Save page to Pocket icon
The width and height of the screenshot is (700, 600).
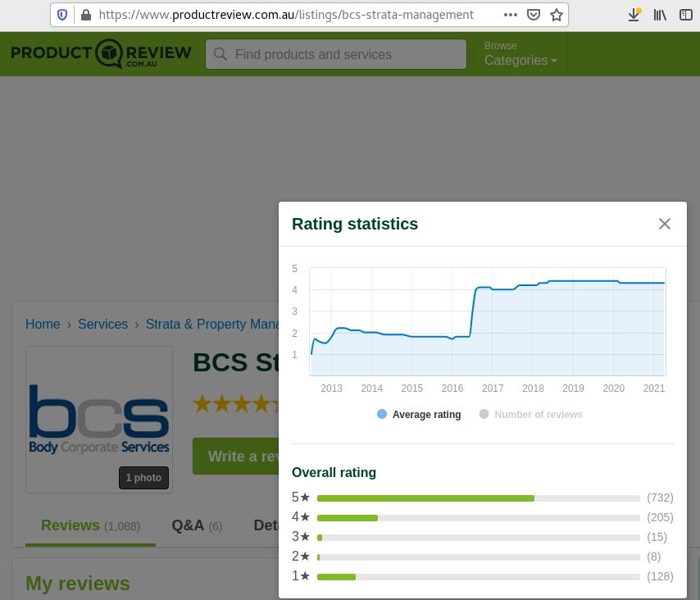534,16
